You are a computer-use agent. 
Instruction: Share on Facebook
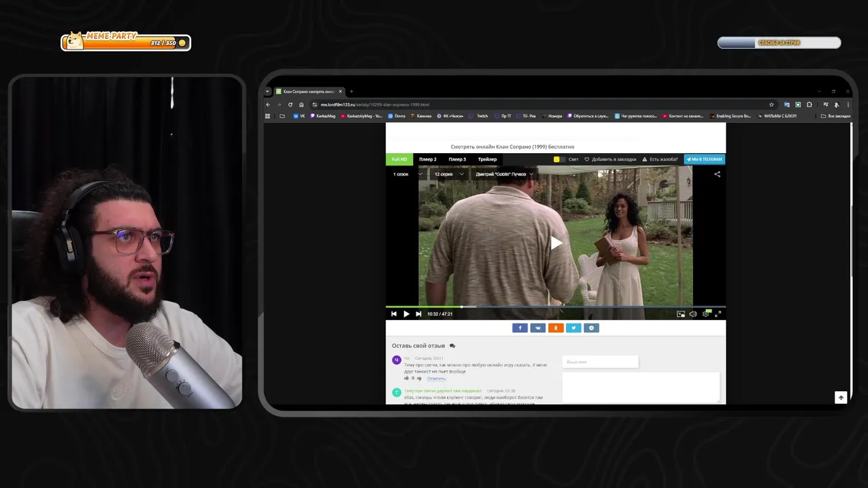coord(520,328)
